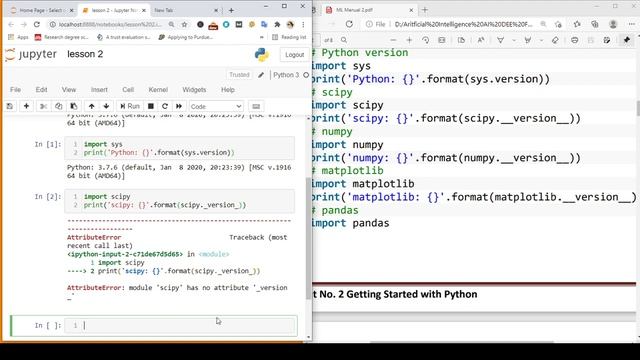Image resolution: width=640 pixels, height=360 pixels.
Task: Open the Edge profile avatar icon
Action: point(613,24)
